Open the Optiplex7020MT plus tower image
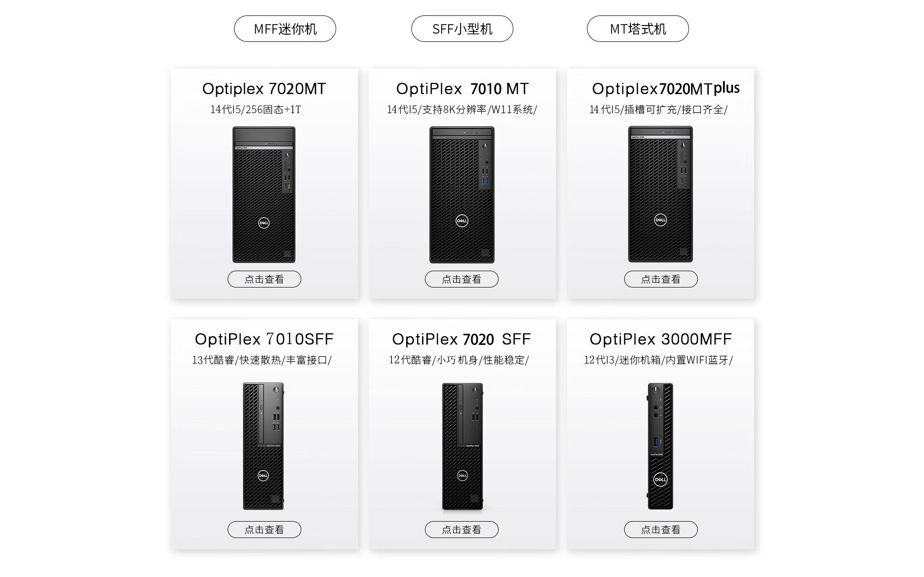This screenshot has height=577, width=924. [x=660, y=194]
